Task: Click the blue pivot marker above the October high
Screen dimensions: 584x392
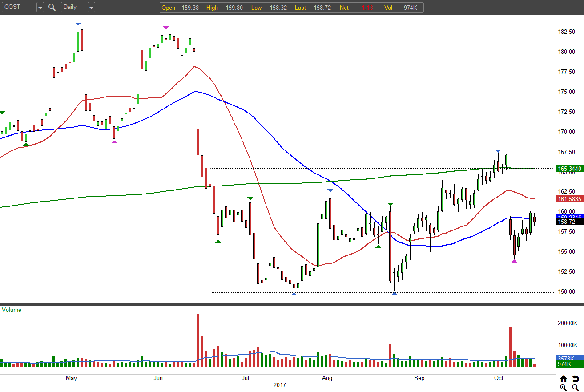Action: [498, 151]
